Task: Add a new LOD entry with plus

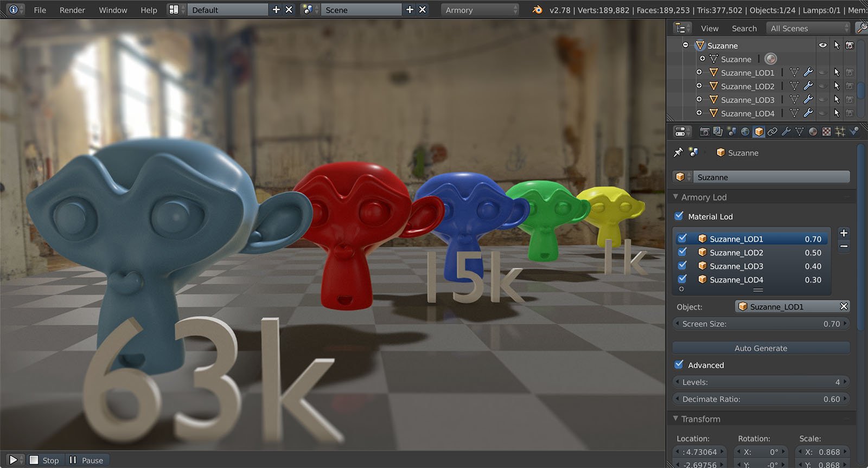Action: click(844, 233)
